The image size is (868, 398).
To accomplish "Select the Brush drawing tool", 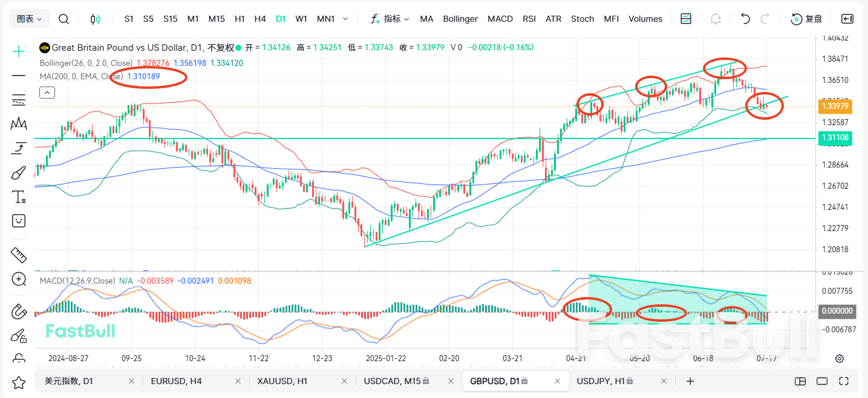I will [x=18, y=172].
